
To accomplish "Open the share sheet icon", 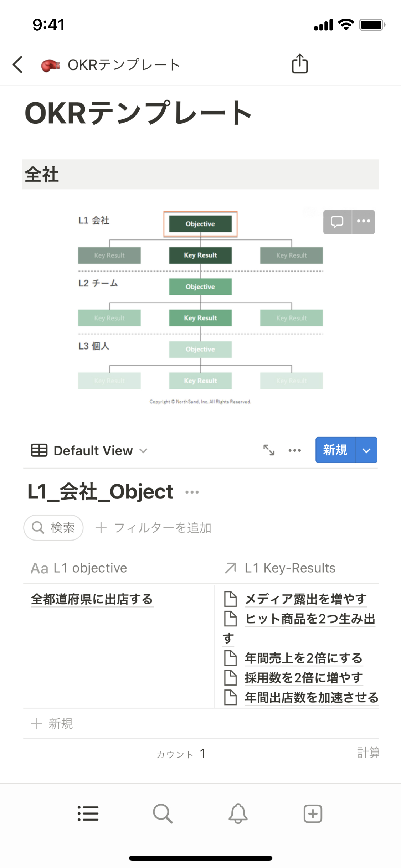I will (300, 64).
